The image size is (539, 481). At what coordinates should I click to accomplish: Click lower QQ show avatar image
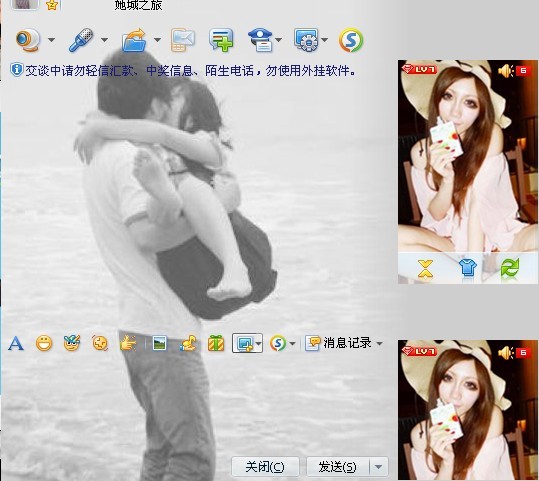[x=468, y=410]
